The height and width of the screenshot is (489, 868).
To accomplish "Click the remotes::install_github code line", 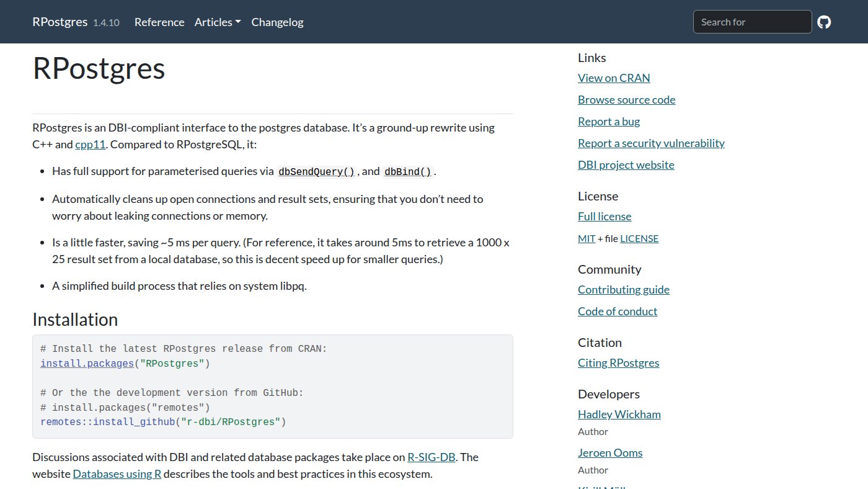I will pos(163,423).
